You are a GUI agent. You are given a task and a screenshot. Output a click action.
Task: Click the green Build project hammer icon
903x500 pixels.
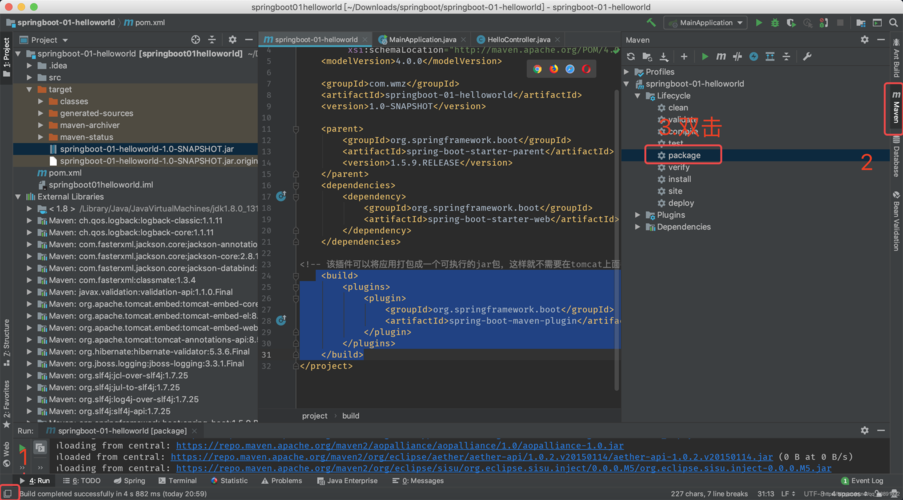(651, 22)
